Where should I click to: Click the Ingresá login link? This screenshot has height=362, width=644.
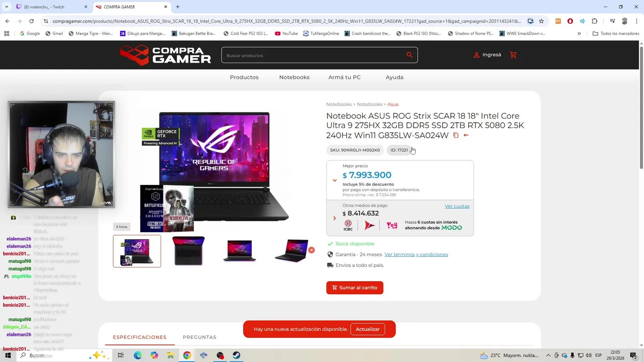(487, 55)
